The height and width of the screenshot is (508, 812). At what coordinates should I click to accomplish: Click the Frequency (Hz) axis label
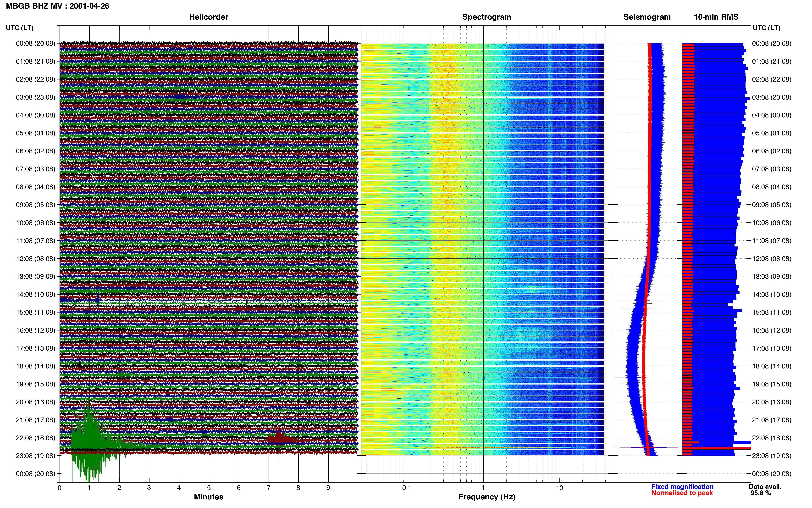[487, 497]
